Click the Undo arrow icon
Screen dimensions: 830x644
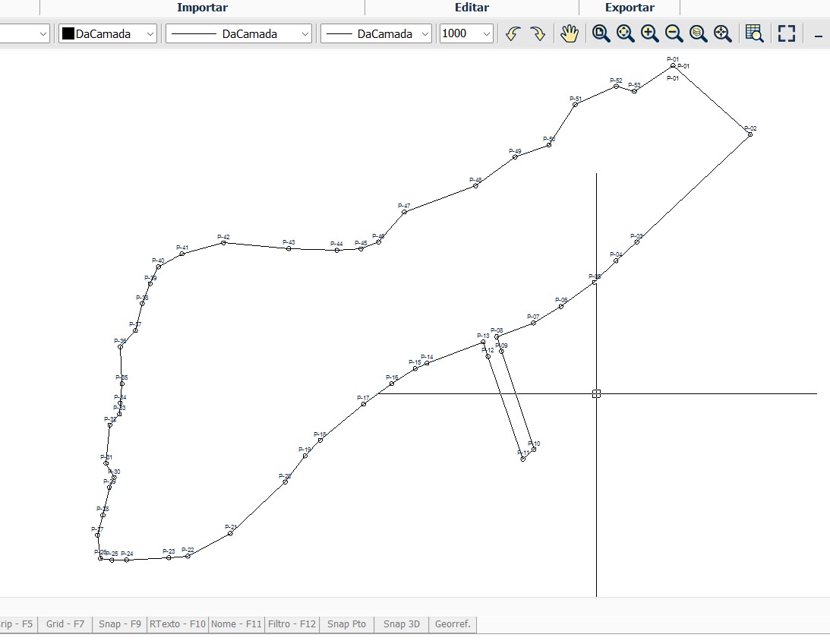tap(512, 33)
